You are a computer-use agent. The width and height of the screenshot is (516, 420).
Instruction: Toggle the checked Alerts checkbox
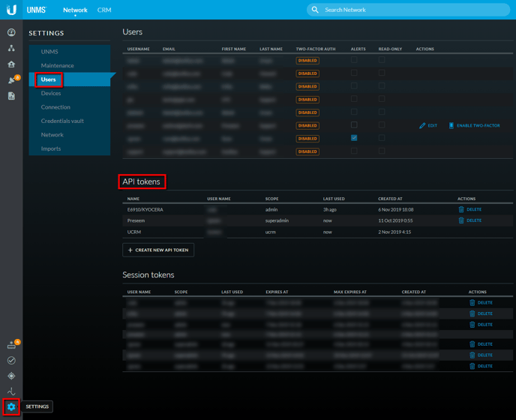click(354, 138)
